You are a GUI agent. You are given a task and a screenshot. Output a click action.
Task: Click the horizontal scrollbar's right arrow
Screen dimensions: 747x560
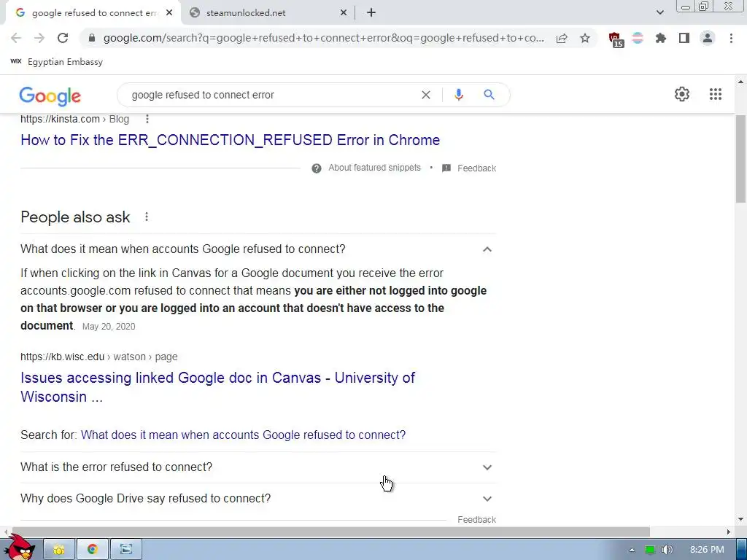click(x=729, y=532)
